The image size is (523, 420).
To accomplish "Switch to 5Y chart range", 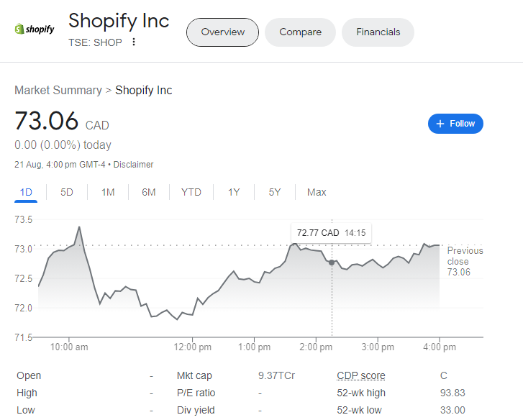I will pyautogui.click(x=275, y=192).
